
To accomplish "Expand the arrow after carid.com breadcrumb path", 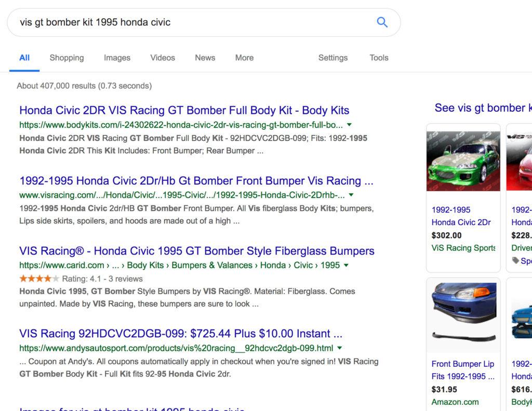I will click(x=347, y=266).
